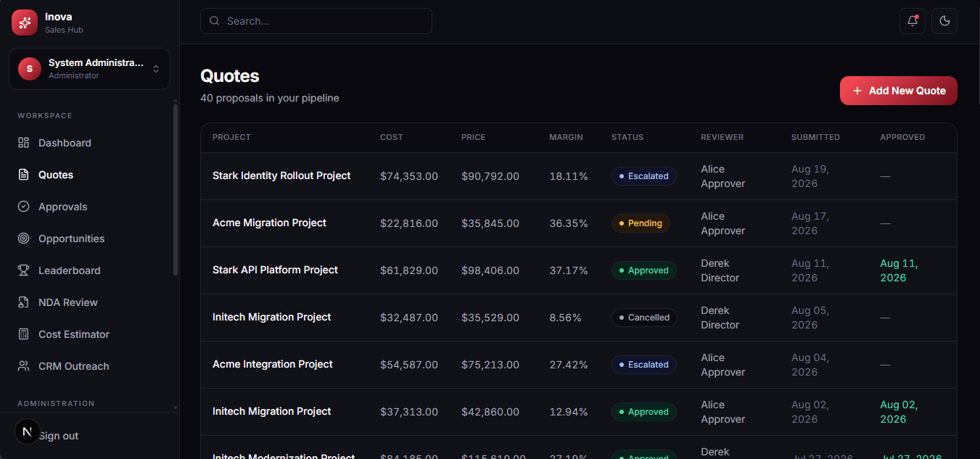Click the Dashboard grid icon

pos(24,143)
